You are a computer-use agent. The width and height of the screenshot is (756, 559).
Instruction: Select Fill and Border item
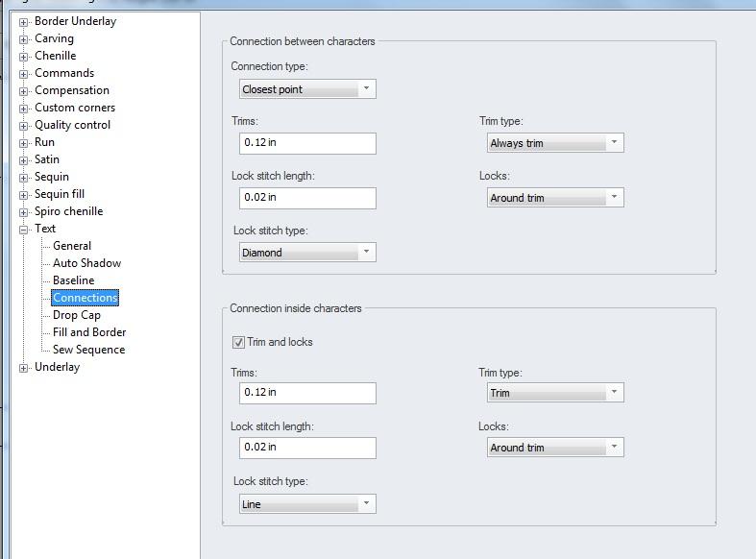click(x=89, y=332)
